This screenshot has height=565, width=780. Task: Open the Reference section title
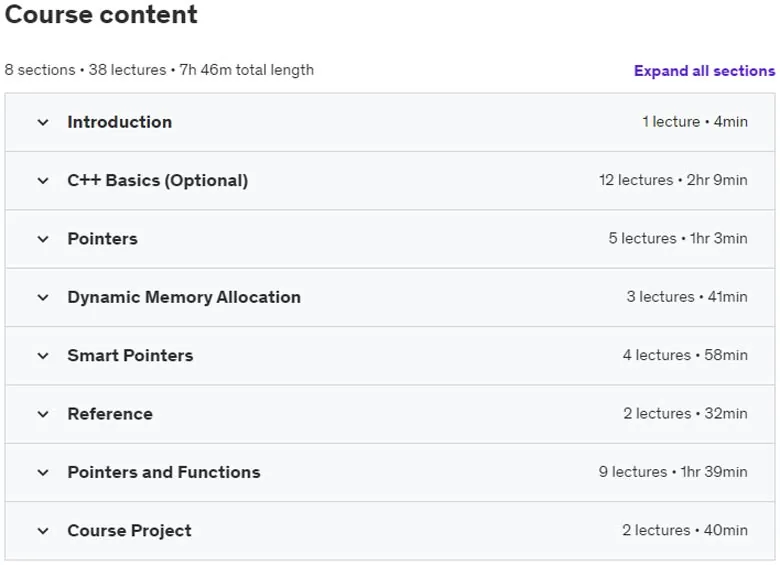pyautogui.click(x=110, y=414)
